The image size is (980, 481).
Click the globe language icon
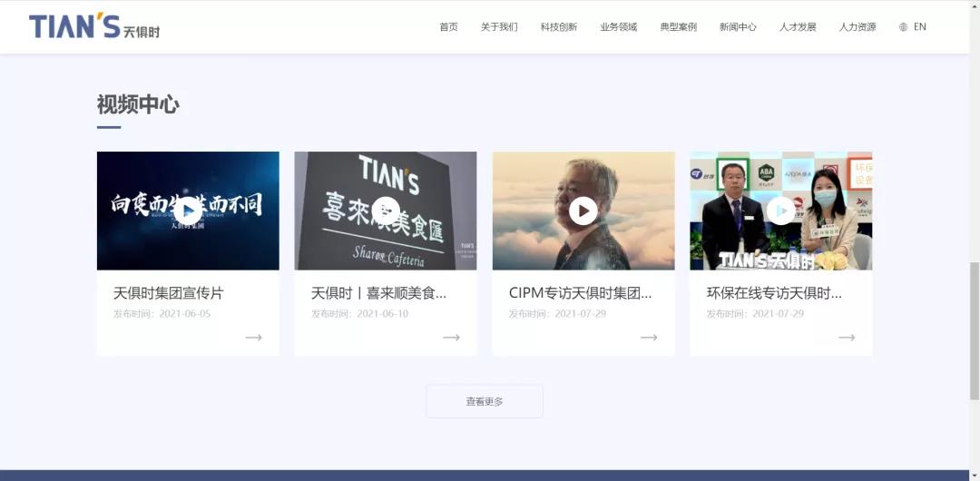pyautogui.click(x=903, y=27)
